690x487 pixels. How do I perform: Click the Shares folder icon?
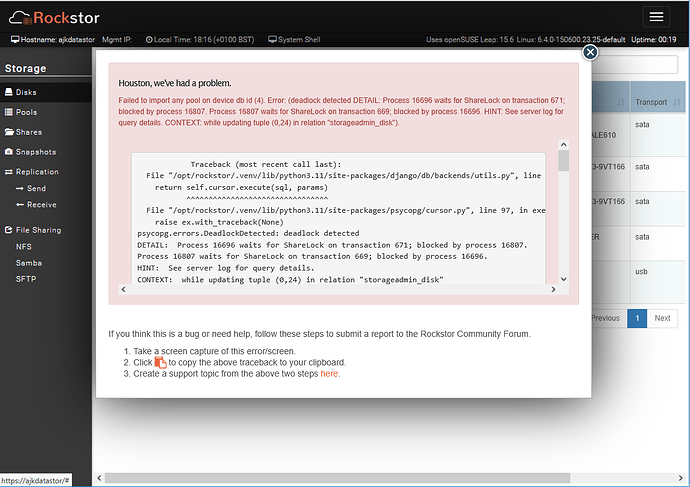tap(9, 132)
